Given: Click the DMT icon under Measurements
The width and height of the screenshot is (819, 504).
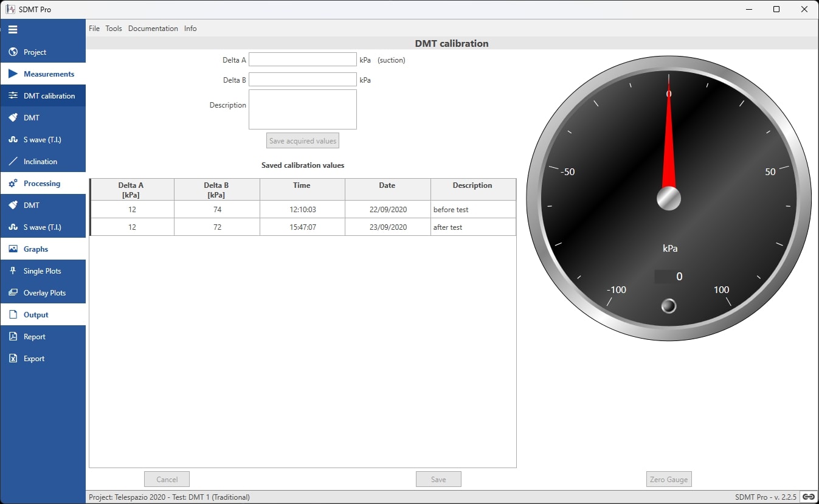Looking at the screenshot, I should [x=13, y=118].
